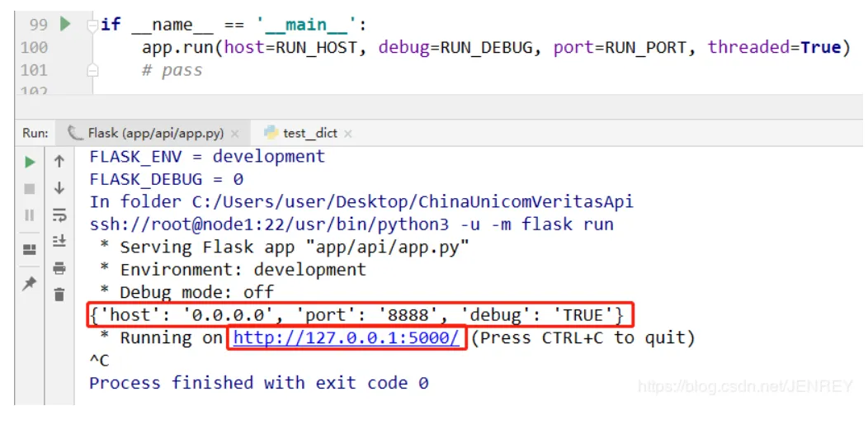Click the fold end marker at line 101
The image size is (868, 439).
point(93,70)
